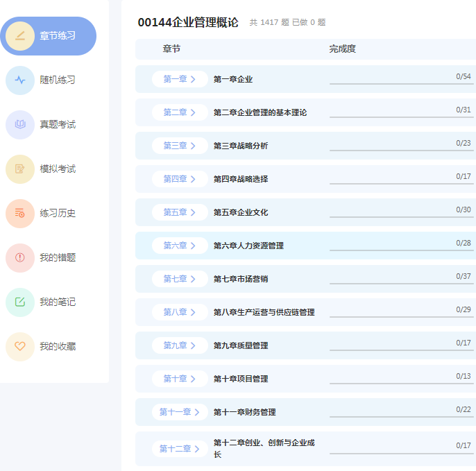This screenshot has width=476, height=471.
Task: Click the 我的笔记 edit icon
Action: point(20,302)
